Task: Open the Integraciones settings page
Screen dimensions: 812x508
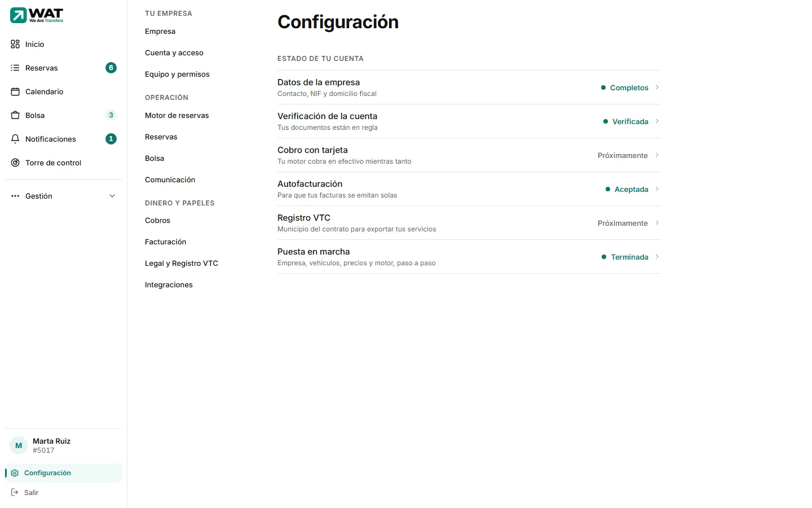Action: tap(169, 284)
